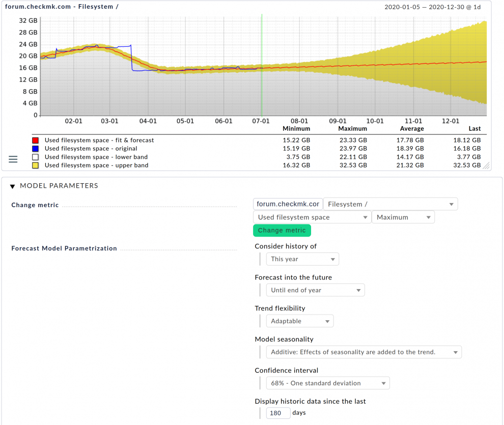Click the MODEL PARAMETERS heading text
Viewport: 504px width, 425px height.
click(59, 186)
